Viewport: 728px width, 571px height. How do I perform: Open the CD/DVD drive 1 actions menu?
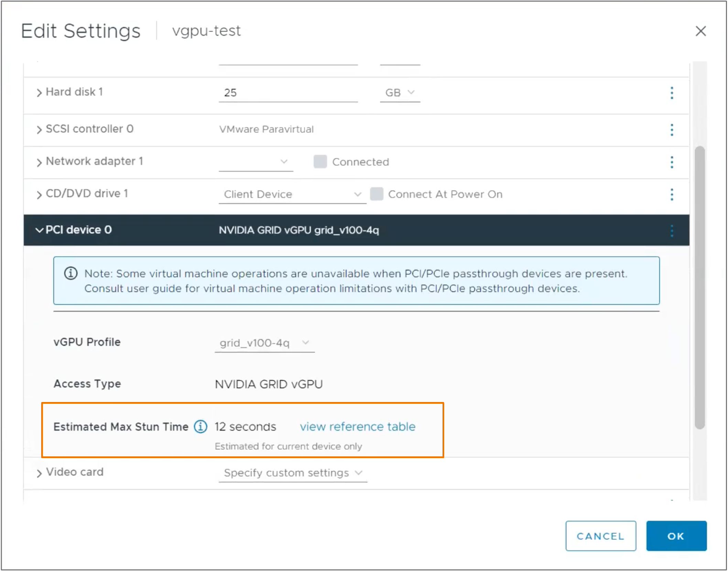[x=672, y=194]
